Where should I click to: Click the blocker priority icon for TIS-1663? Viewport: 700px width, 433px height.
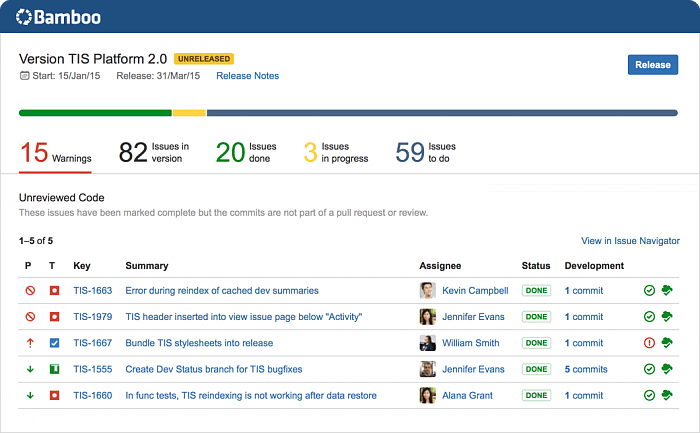coord(30,291)
